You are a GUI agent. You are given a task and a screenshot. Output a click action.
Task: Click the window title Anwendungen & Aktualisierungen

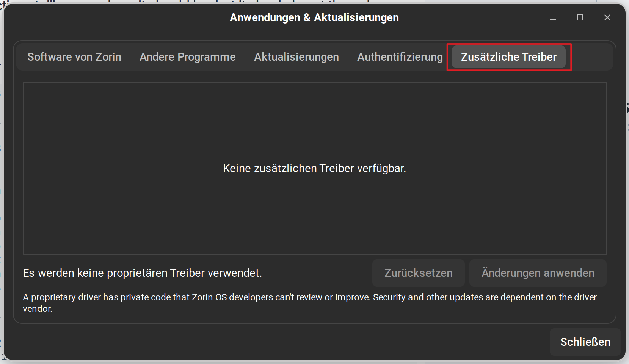pos(314,18)
